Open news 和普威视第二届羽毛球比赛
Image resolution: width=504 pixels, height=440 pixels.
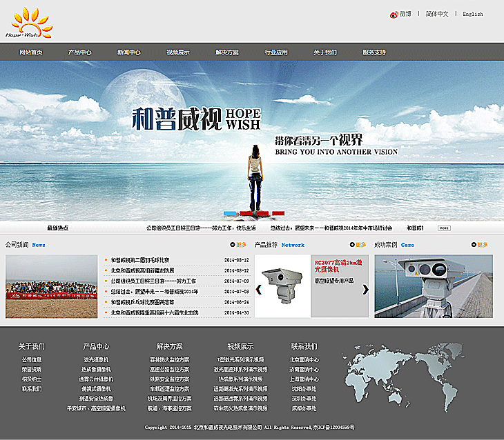[x=140, y=260]
